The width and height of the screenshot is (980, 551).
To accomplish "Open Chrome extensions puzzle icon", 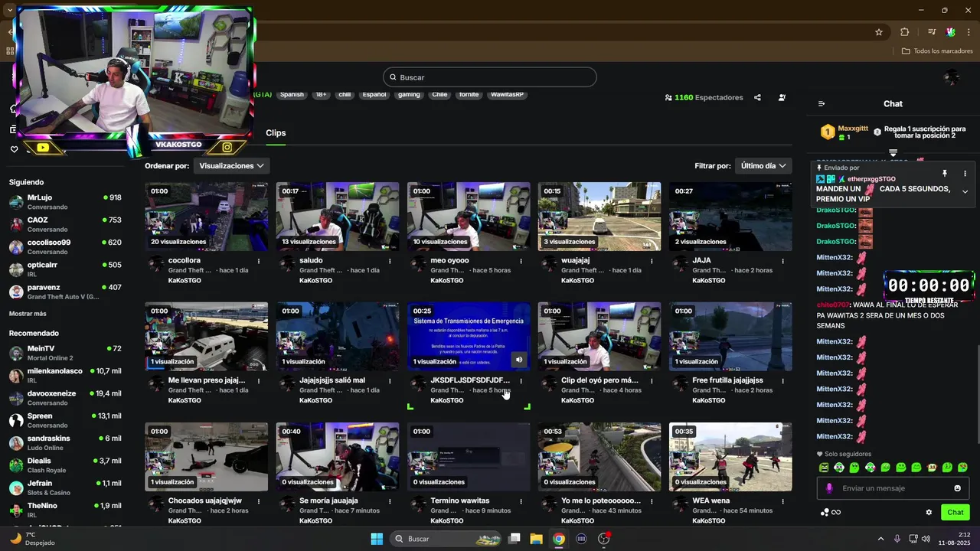I will (x=905, y=32).
